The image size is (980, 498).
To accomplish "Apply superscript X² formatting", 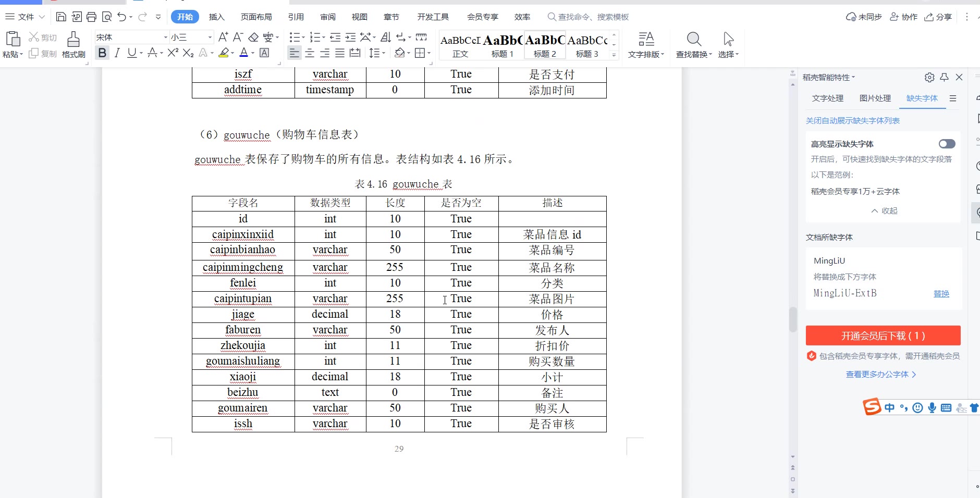I will click(173, 53).
